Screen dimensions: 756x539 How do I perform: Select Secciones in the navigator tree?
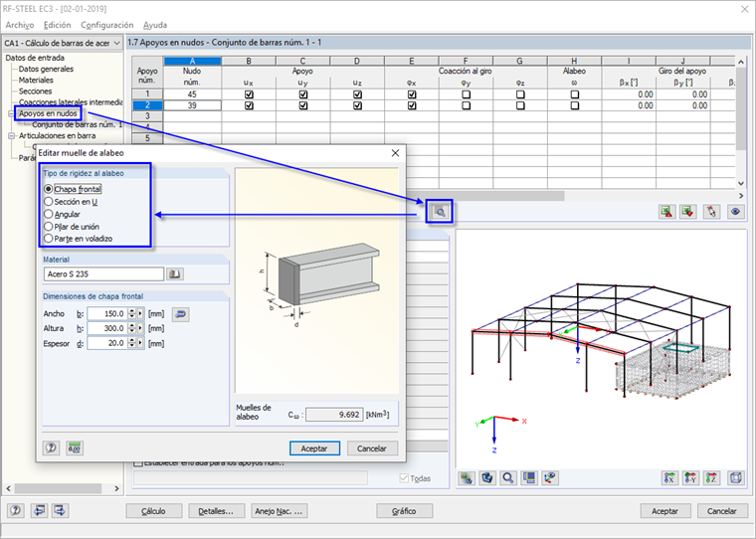(35, 91)
